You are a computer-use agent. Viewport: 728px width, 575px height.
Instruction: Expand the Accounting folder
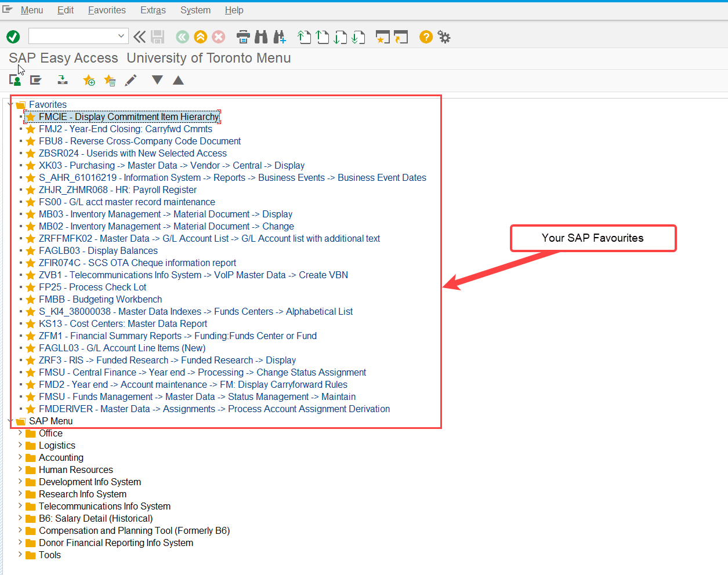20,457
